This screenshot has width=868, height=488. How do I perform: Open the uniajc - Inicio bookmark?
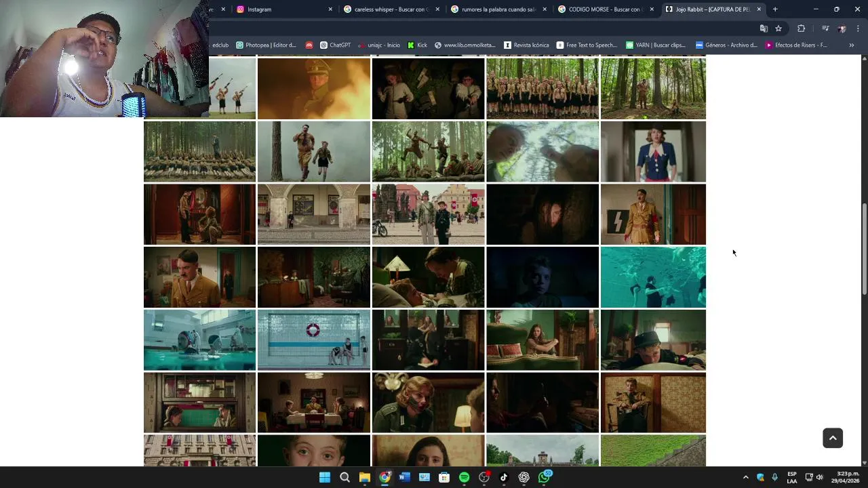click(x=378, y=45)
